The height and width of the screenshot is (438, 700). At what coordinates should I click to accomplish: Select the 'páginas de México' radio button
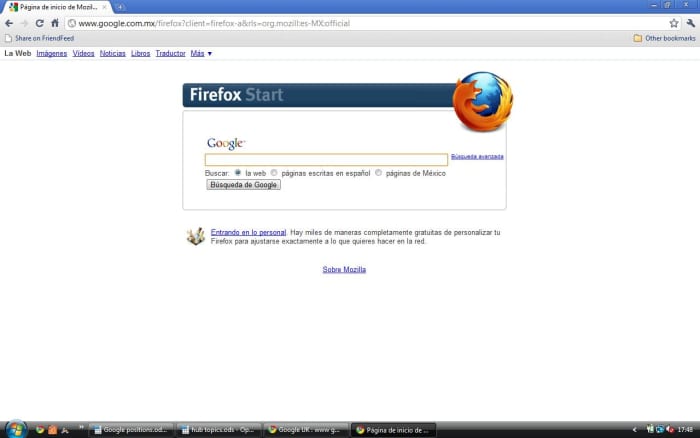click(378, 173)
